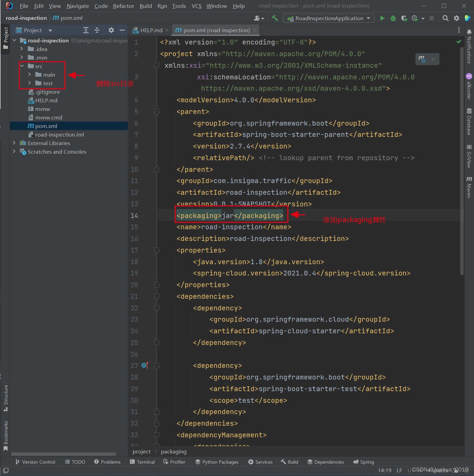Click the green inspection checkmark
This screenshot has height=476, width=474.
(459, 41)
